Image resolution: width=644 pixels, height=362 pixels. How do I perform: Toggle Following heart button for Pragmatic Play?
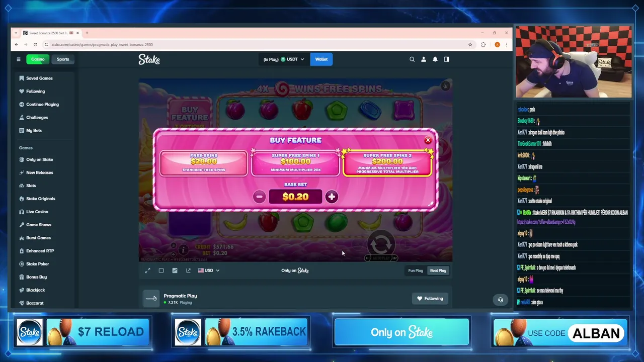pyautogui.click(x=430, y=299)
